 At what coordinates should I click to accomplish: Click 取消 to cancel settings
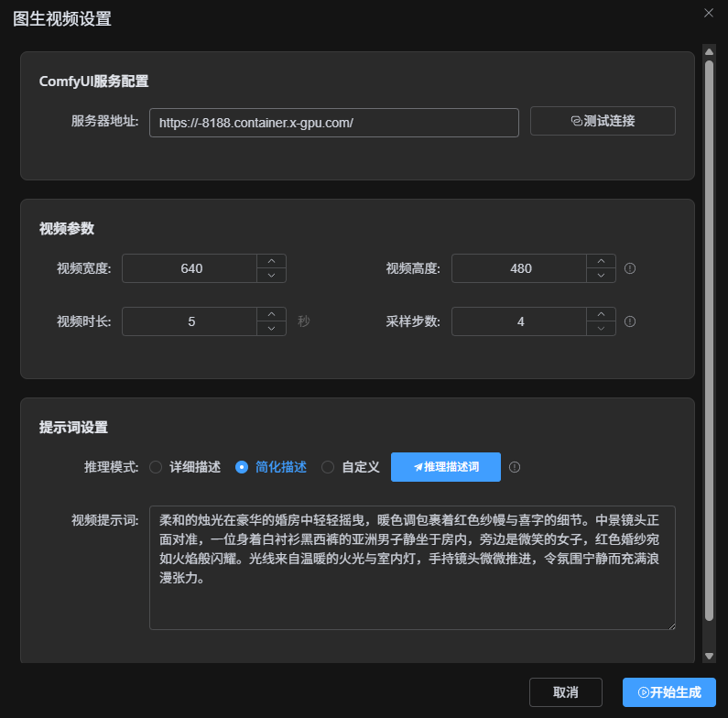click(566, 692)
